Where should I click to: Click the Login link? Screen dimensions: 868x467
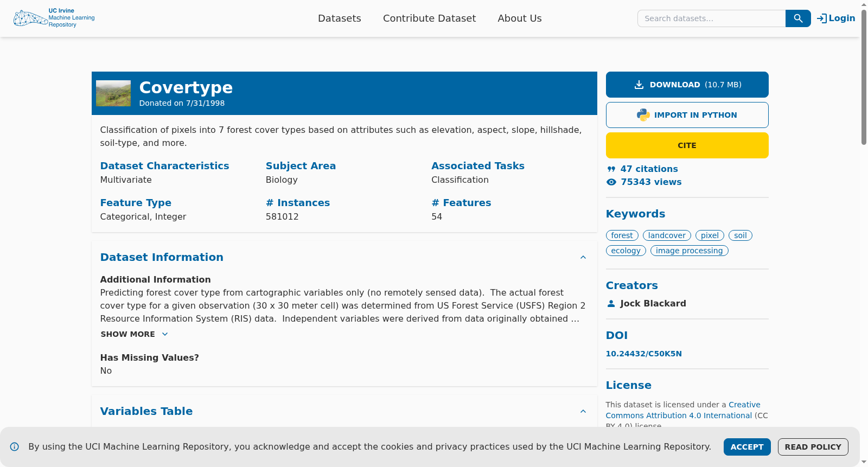click(836, 18)
